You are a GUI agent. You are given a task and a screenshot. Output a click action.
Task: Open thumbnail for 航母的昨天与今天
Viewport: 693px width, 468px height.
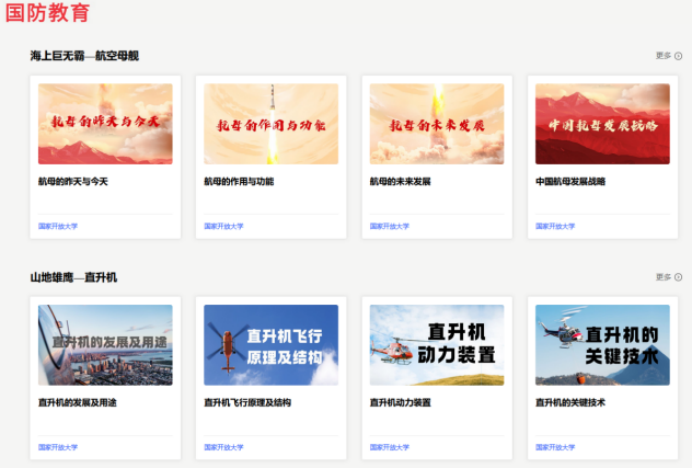pyautogui.click(x=105, y=124)
